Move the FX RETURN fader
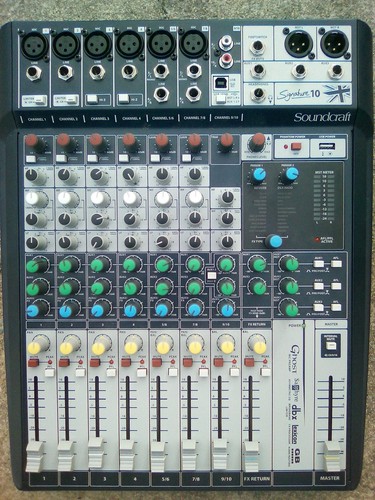This screenshot has height=500, width=375. (x=252, y=455)
